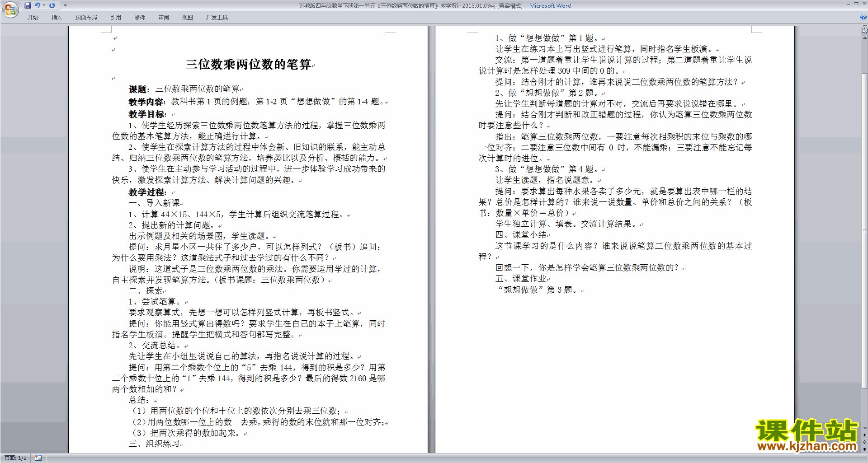Click the heading 教学过程
The image size is (868, 463).
coord(147,192)
